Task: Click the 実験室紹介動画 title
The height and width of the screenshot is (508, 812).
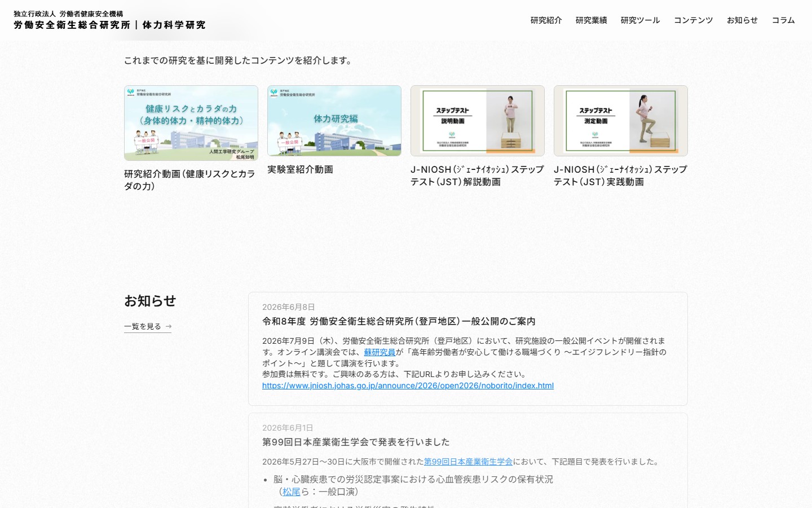Action: (300, 169)
